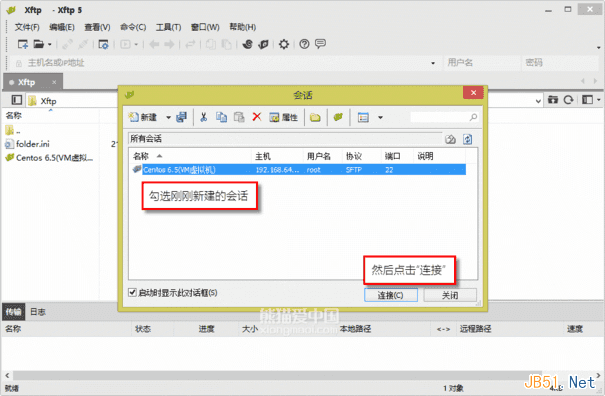Open the view mode dropdown arrow in dialog
The height and width of the screenshot is (396, 605).
tap(380, 117)
